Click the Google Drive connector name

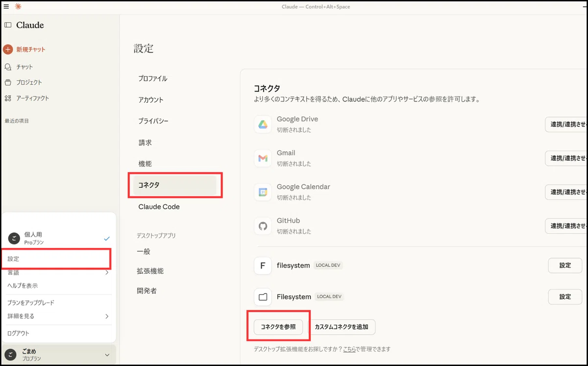[x=297, y=119]
